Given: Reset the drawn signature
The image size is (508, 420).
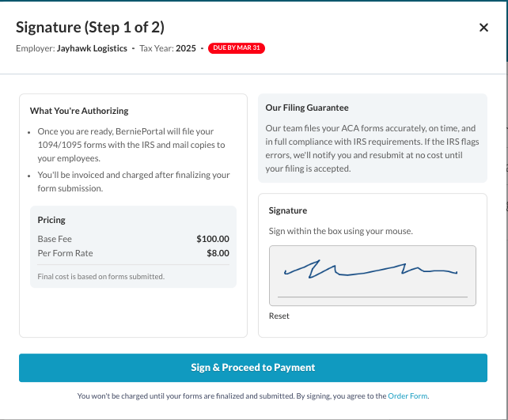Looking at the screenshot, I should click(279, 316).
